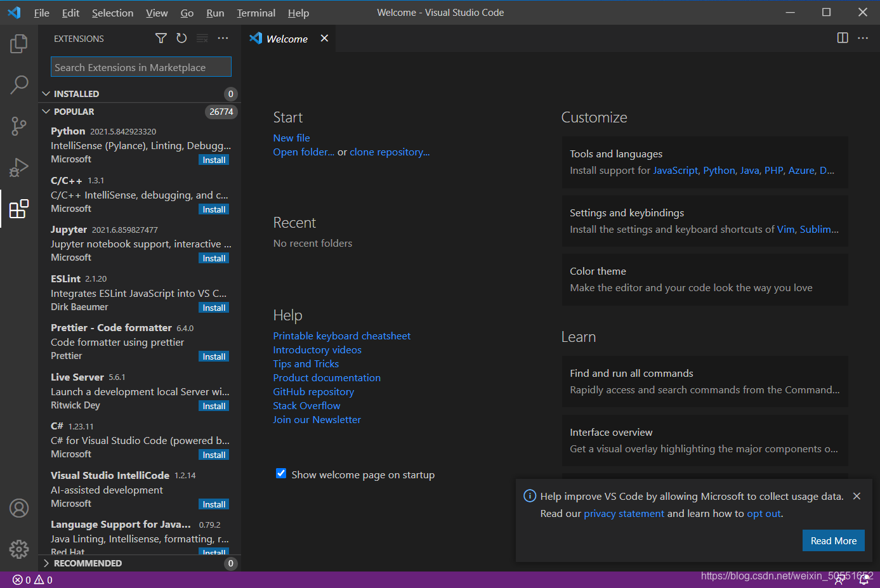Screen dimensions: 880x588
Task: Collapse the INSTALLED section
Action: click(140, 94)
